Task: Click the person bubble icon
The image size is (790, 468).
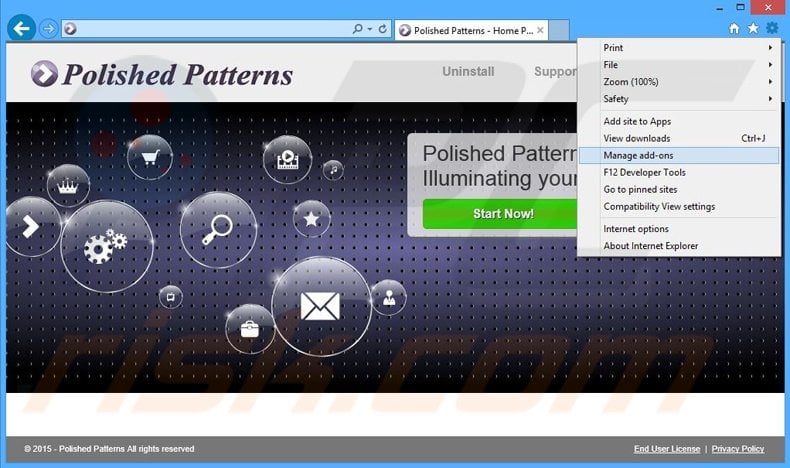Action: 388,297
